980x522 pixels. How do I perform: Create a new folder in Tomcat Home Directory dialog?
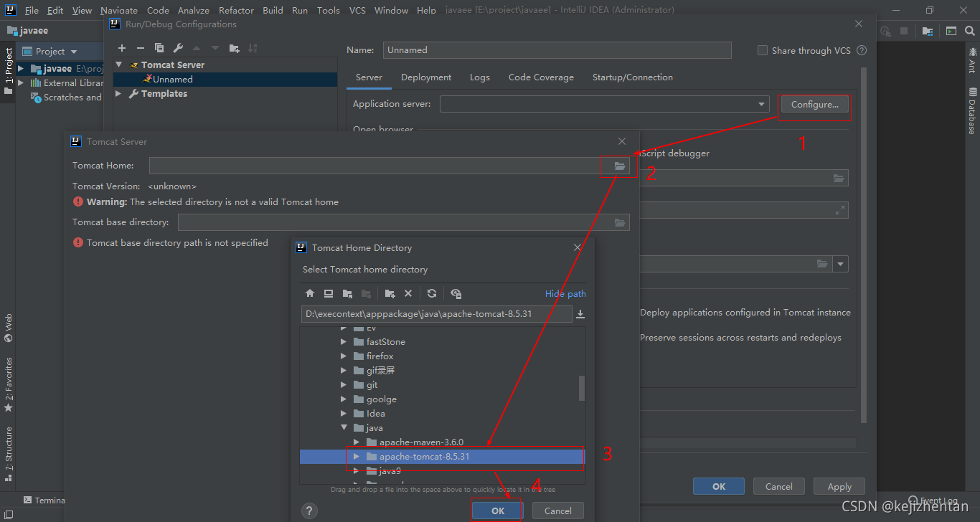390,293
